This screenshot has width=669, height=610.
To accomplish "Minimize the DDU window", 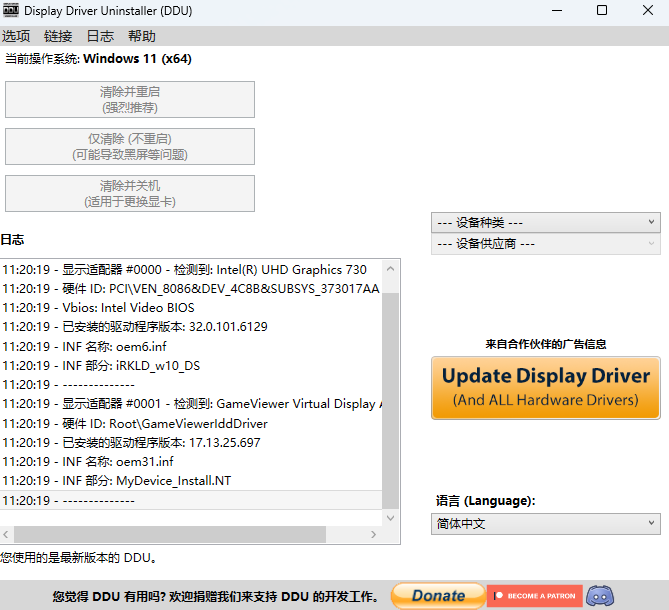I will 555,10.
